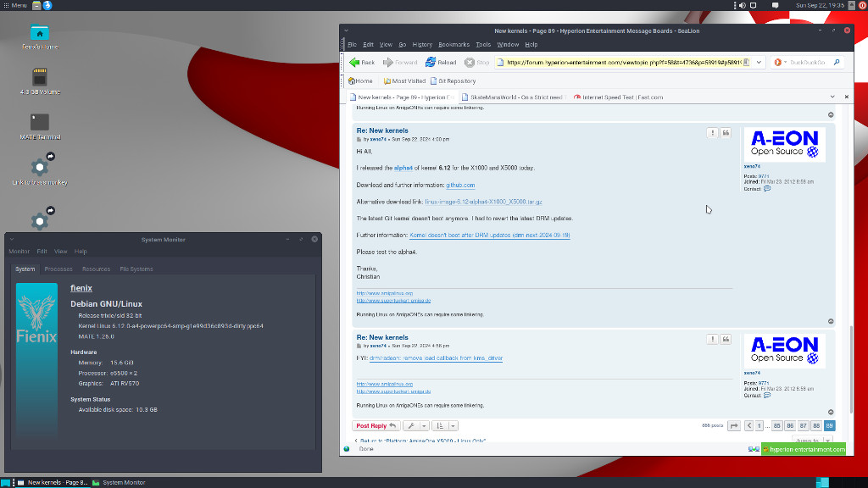Open the drm/radeon remove load callback link
868x488 pixels.
437,358
